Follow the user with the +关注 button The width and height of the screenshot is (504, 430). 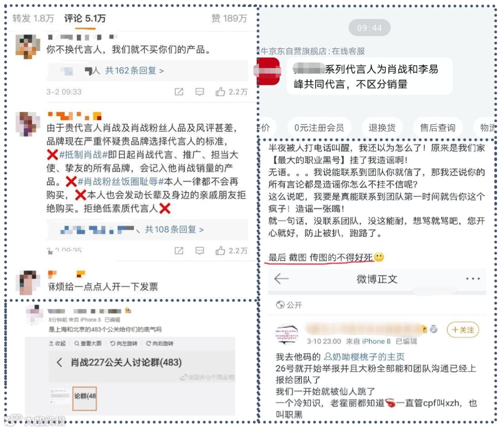click(x=463, y=330)
